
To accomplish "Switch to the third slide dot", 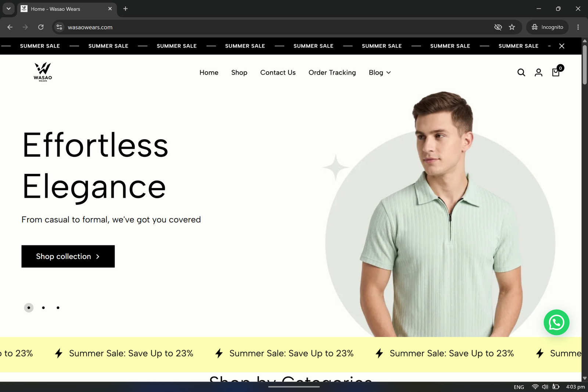I will pos(58,308).
